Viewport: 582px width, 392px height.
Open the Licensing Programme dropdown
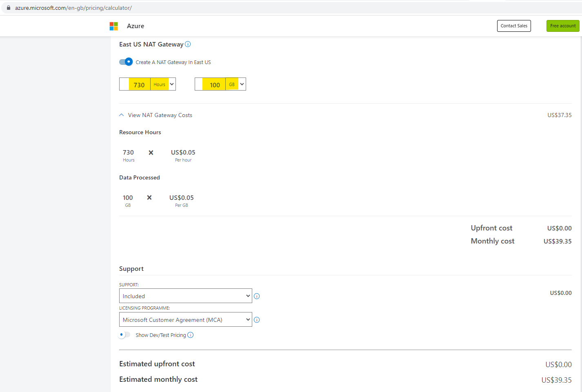tap(186, 319)
